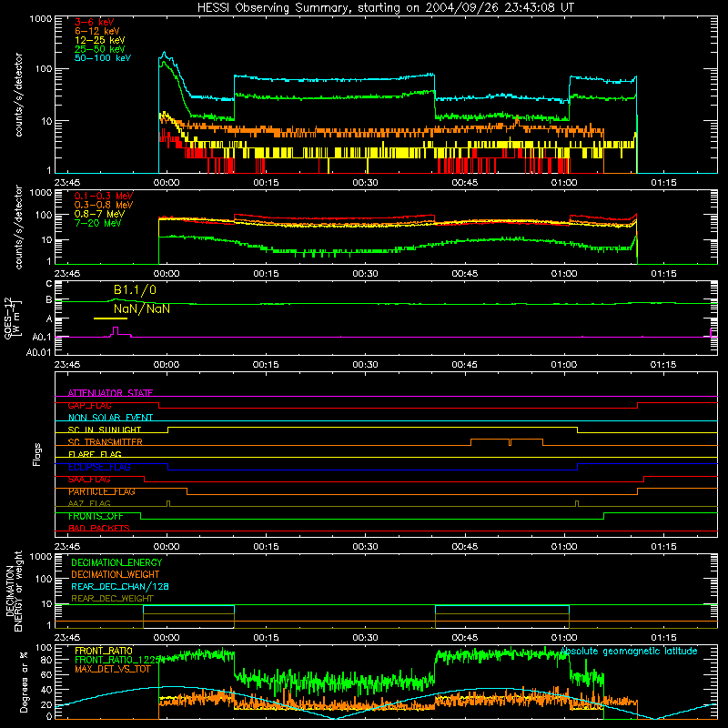
Task: Click the 01:15 tick label under the decimation panel
Action: [x=663, y=638]
